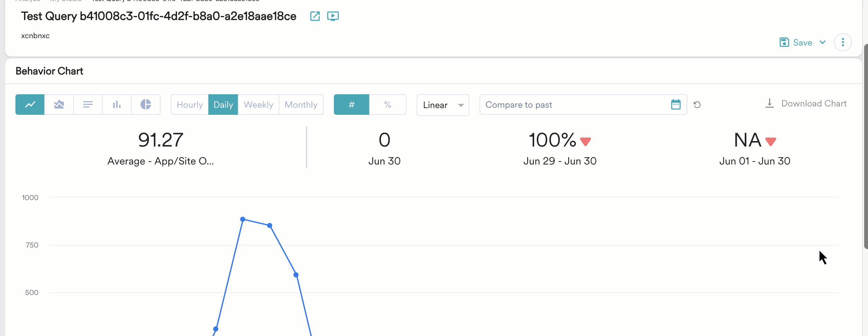The height and width of the screenshot is (336, 868).
Task: Select the horizontal bar list chart icon
Action: pos(88,105)
